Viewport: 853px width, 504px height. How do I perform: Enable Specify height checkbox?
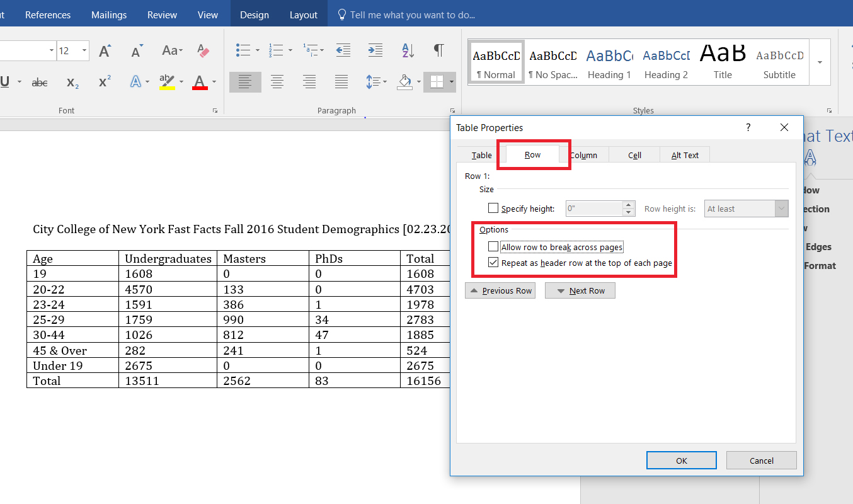pyautogui.click(x=493, y=209)
